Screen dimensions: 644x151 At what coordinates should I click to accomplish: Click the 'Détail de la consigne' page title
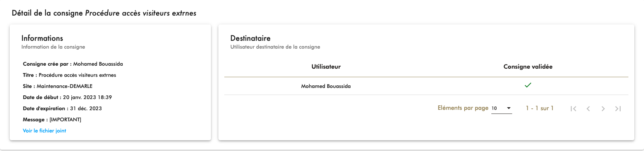click(104, 13)
